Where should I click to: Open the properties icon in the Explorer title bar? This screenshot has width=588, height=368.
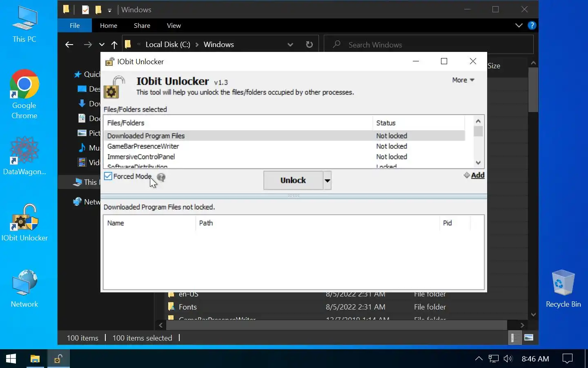click(x=85, y=10)
